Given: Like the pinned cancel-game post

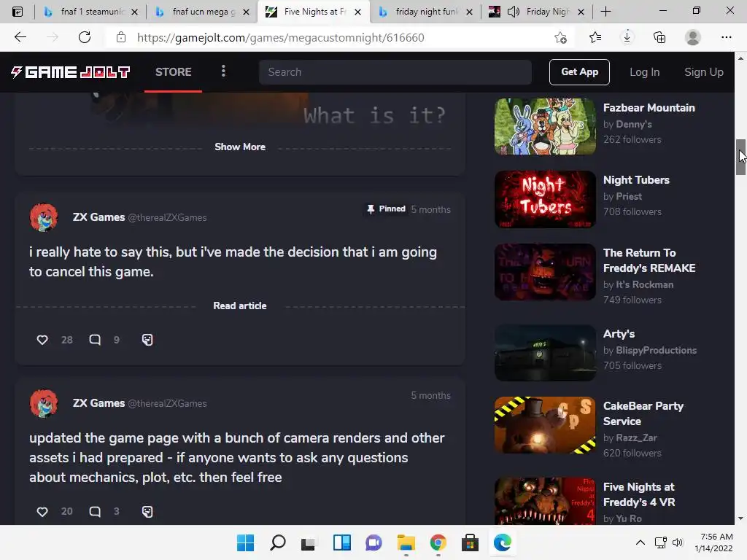Looking at the screenshot, I should (x=42, y=340).
